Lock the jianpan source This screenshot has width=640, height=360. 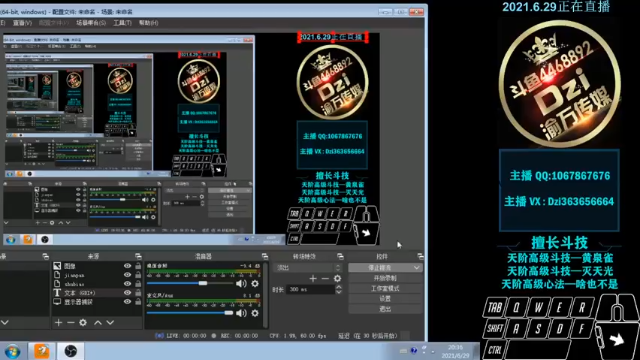pos(138,275)
